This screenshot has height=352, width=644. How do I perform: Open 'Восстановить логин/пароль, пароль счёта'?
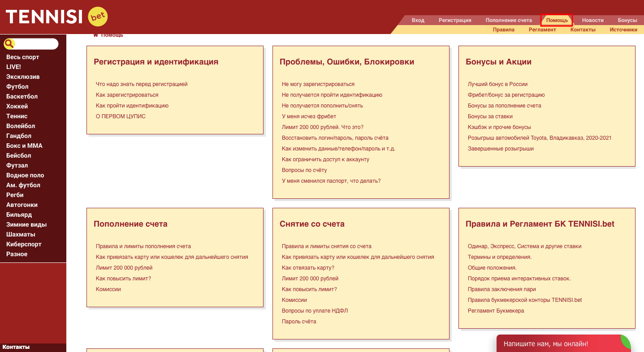[x=335, y=137]
